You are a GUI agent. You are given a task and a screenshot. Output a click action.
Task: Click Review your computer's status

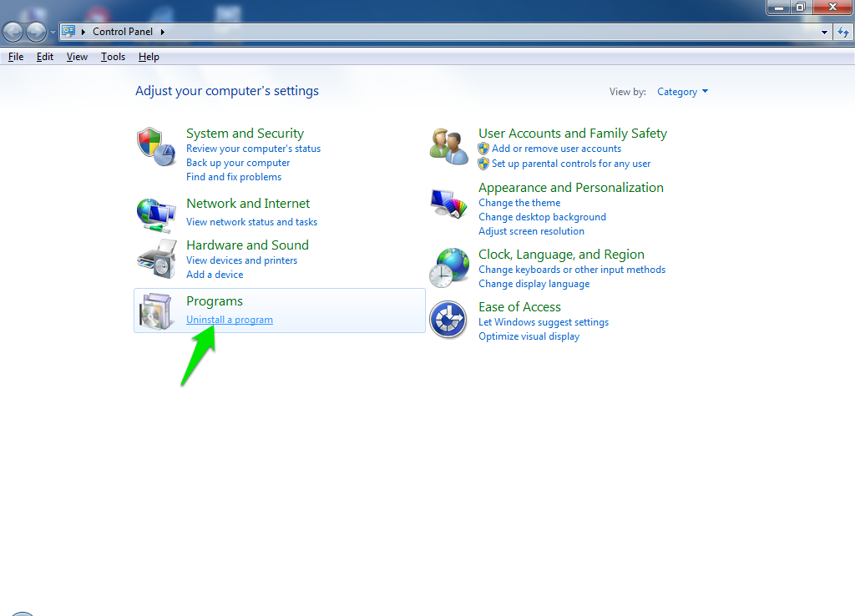pos(253,149)
